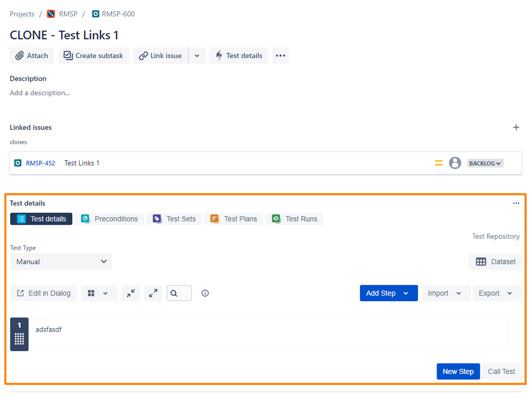Click the Call Test button
Screen dimensions: 532x398
tap(502, 371)
